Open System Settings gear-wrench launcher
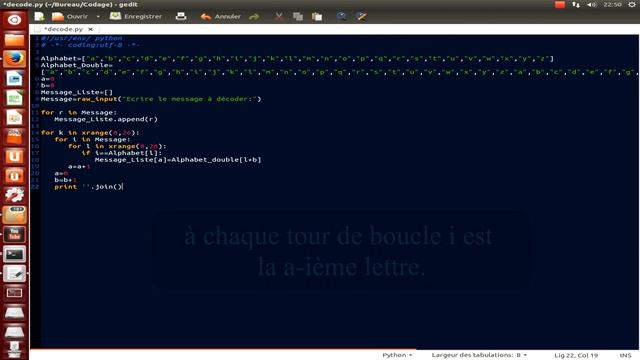 pyautogui.click(x=14, y=196)
